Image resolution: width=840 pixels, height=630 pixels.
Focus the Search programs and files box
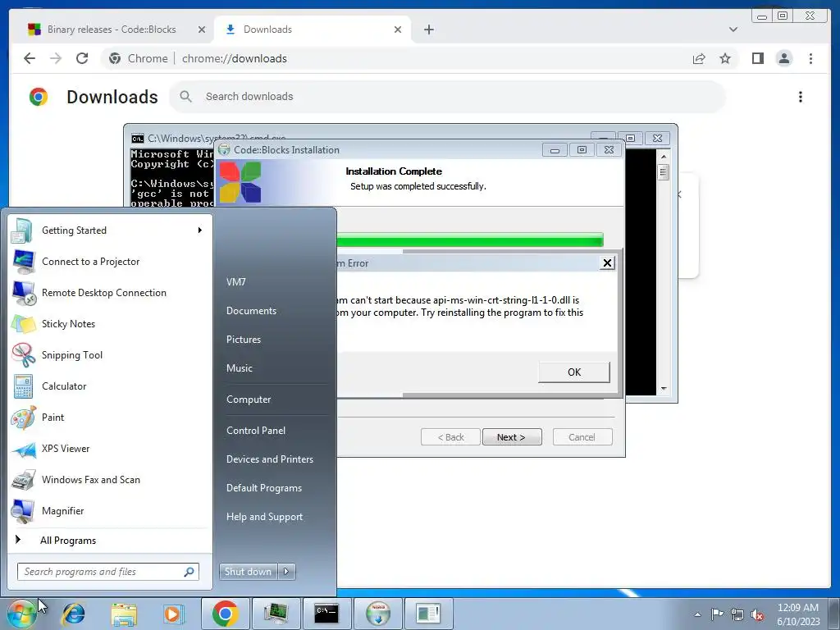(x=108, y=572)
